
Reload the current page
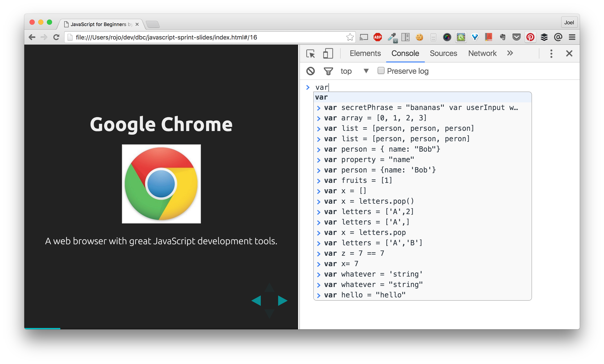(56, 37)
